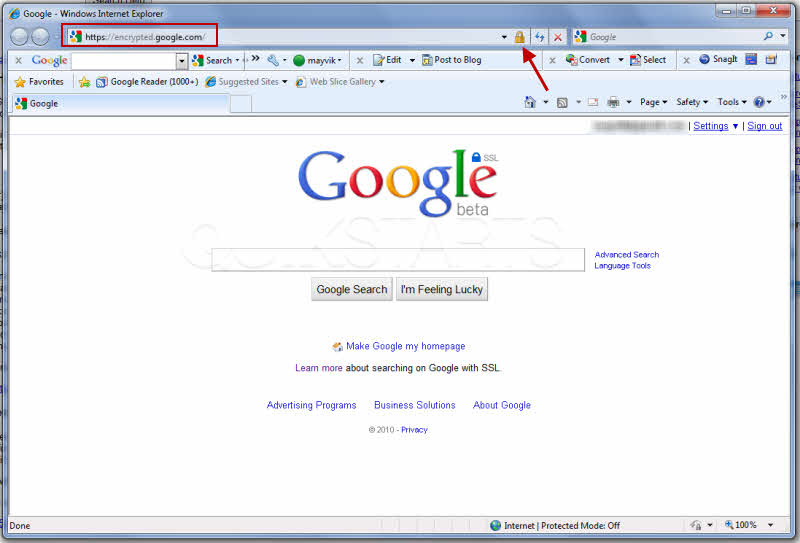Close the Convert toolbar with its X
This screenshot has width=800, height=543.
pyautogui.click(x=552, y=60)
